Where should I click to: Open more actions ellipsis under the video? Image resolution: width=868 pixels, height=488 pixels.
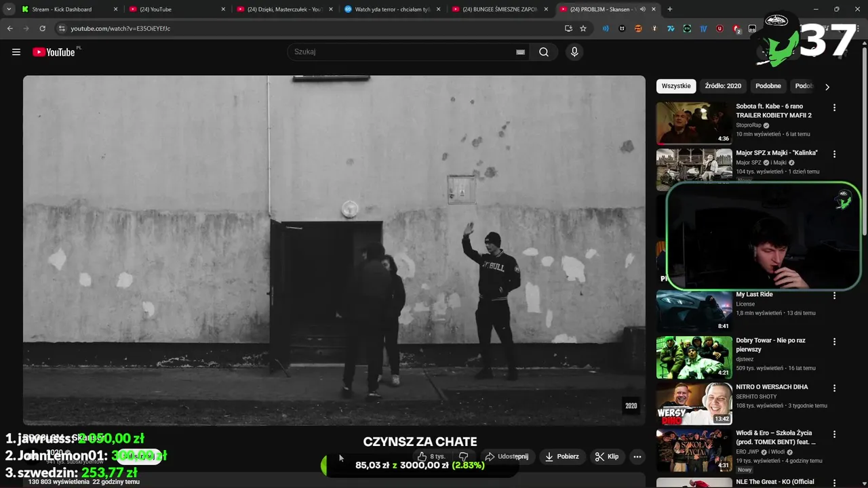click(637, 457)
